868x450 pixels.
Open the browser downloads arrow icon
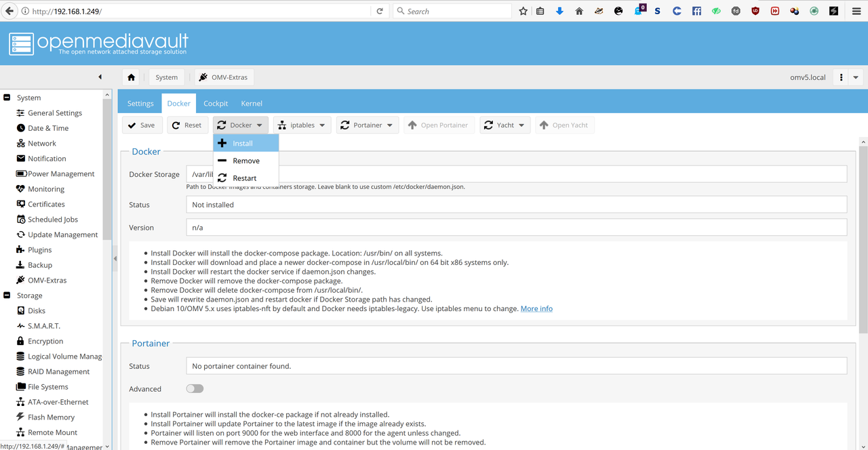(559, 12)
